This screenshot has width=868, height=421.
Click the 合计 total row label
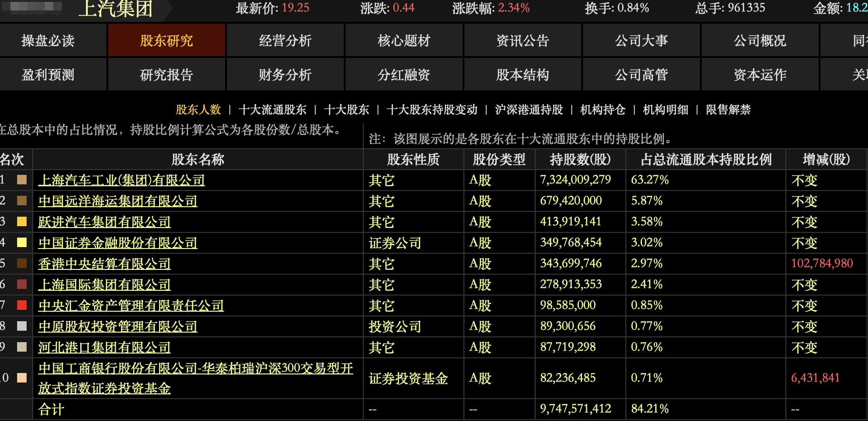(51, 409)
